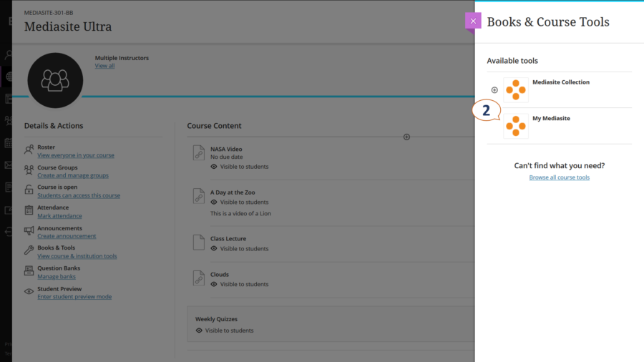Image resolution: width=644 pixels, height=362 pixels.
Task: Open the Mediasite Collection tool logo
Action: pos(516,90)
